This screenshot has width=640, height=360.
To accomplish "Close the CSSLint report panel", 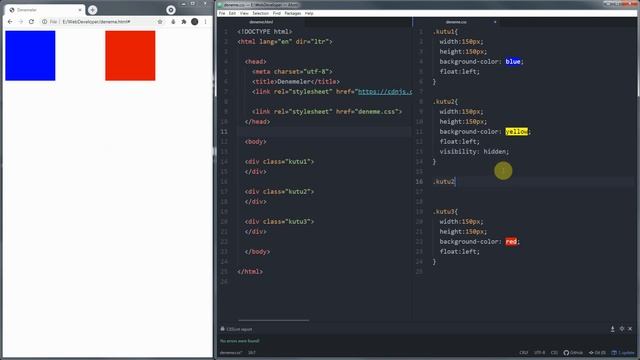I will [x=630, y=329].
